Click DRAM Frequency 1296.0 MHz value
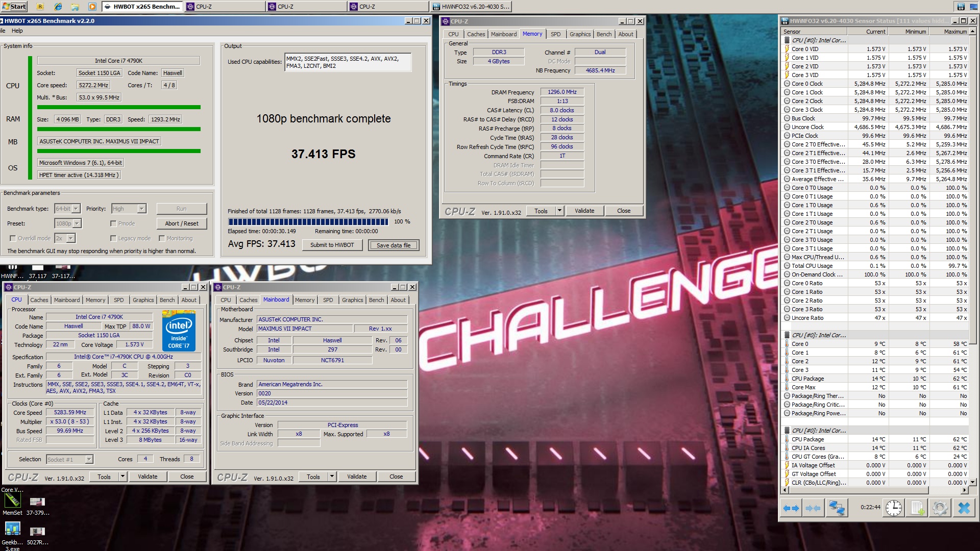 click(562, 92)
